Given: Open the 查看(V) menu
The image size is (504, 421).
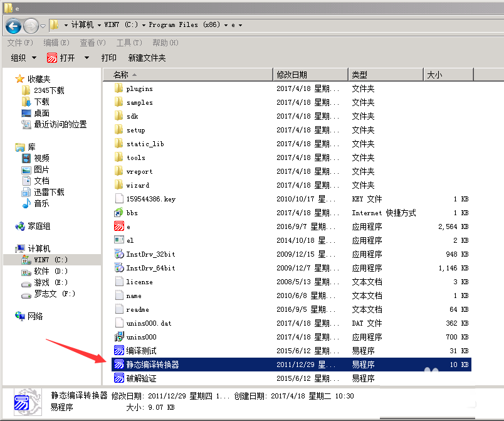Looking at the screenshot, I should [93, 43].
